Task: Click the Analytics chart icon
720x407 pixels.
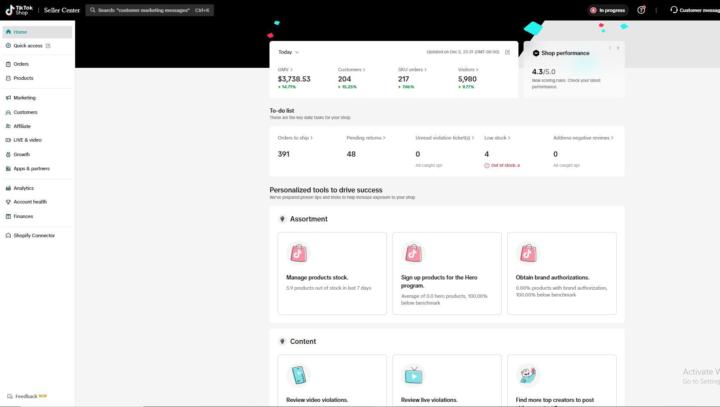Action: coord(8,188)
